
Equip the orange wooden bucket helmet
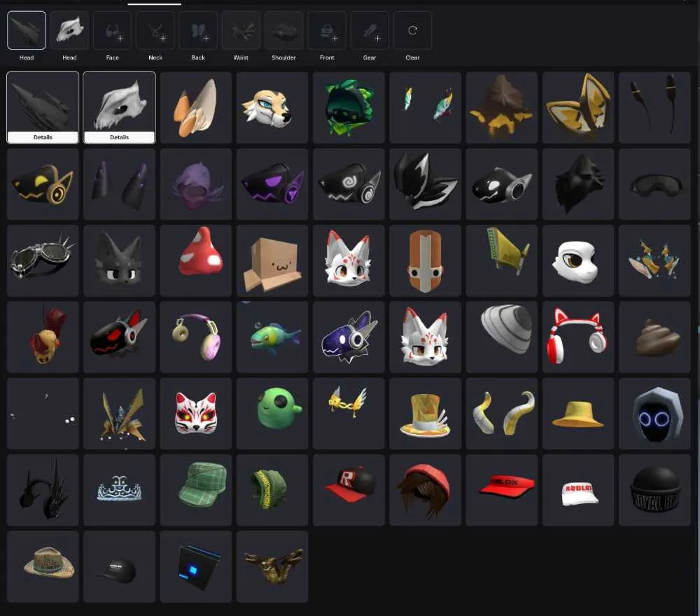coord(425,260)
